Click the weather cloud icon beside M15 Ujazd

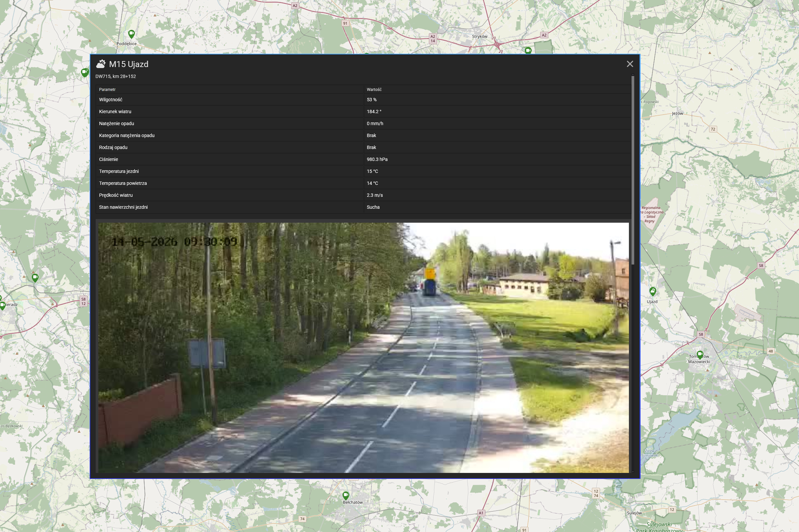[x=101, y=64]
